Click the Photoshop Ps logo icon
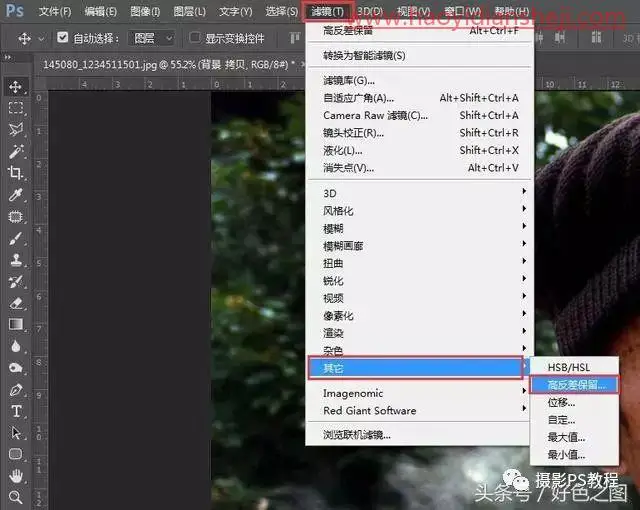The height and width of the screenshot is (510, 640). (14, 10)
